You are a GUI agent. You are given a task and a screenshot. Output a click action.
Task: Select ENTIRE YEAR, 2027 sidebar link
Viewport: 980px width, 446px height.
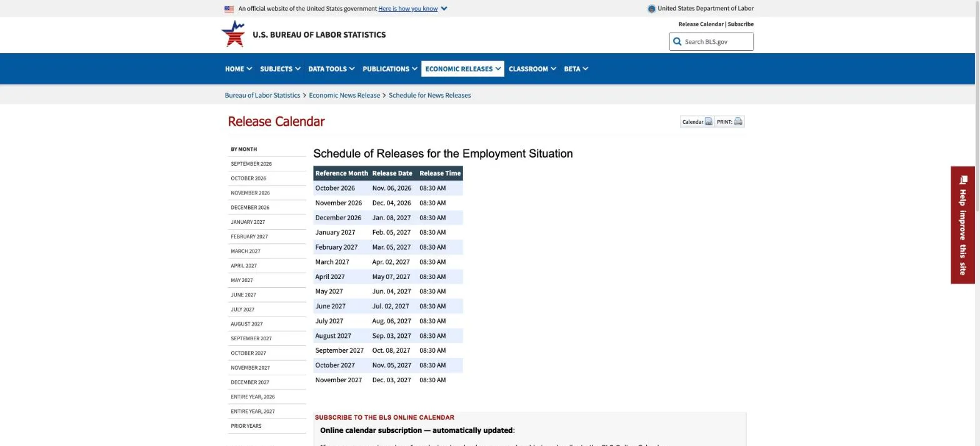252,412
